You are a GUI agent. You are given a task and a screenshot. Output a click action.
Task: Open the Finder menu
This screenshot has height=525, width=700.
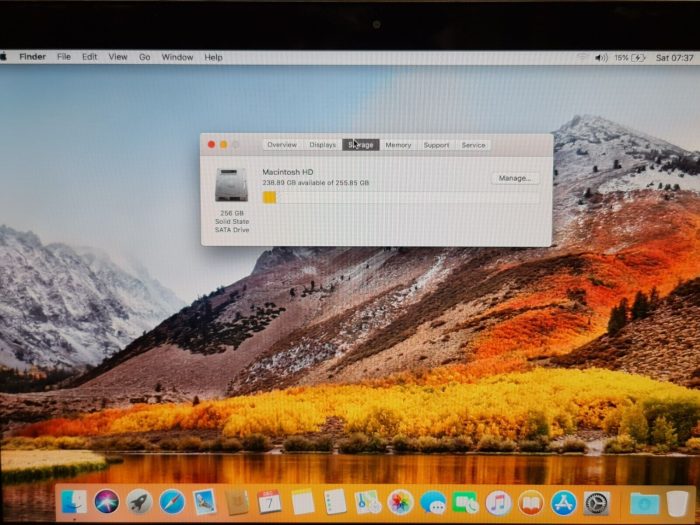coord(33,57)
